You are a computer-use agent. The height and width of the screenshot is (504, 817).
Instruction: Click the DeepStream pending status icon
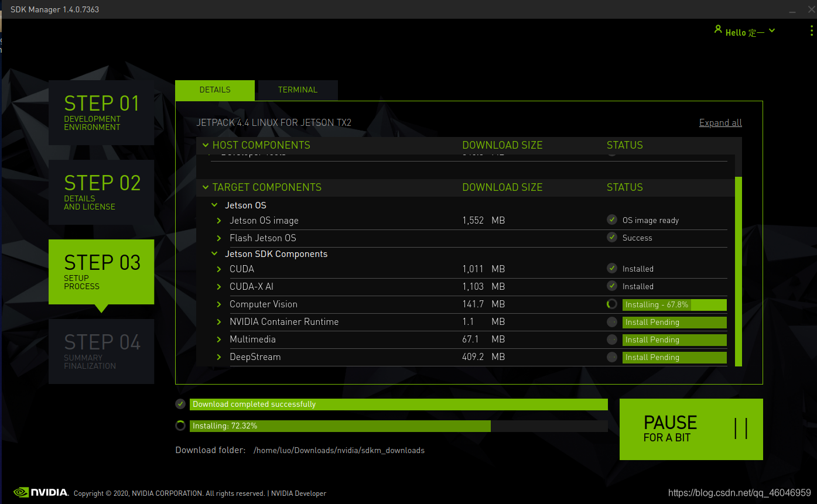(x=612, y=357)
